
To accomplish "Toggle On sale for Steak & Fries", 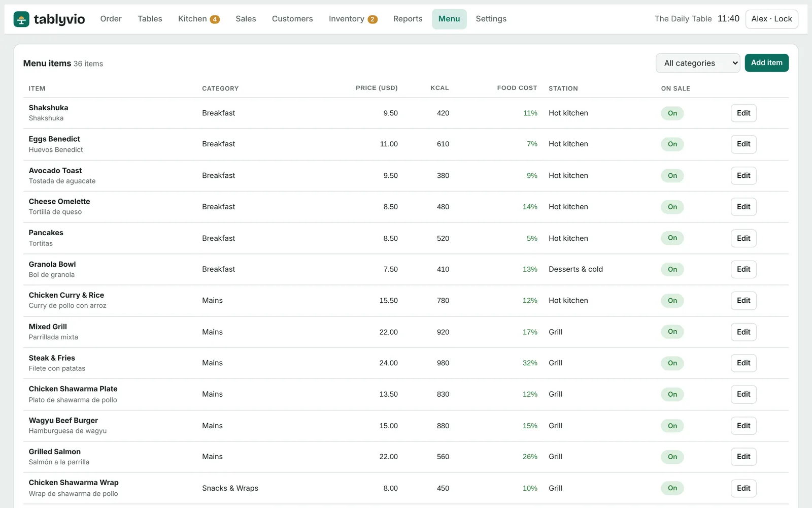I will (672, 363).
